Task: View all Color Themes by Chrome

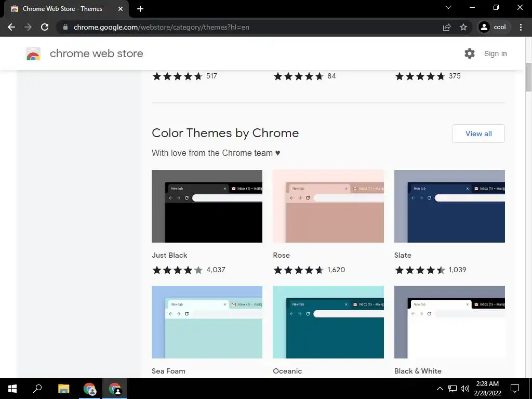Action: coord(478,134)
